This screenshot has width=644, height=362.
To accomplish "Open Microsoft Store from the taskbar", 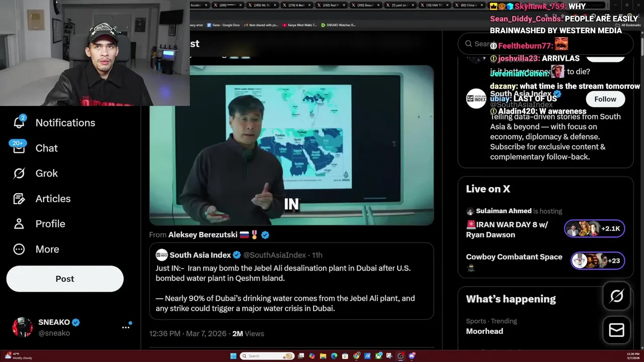I will [345, 356].
